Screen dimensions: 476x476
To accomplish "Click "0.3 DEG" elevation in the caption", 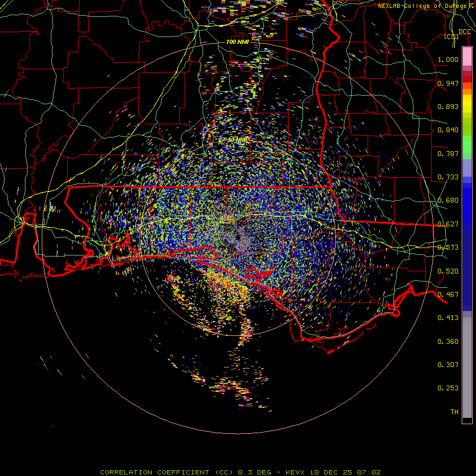I will [254, 472].
